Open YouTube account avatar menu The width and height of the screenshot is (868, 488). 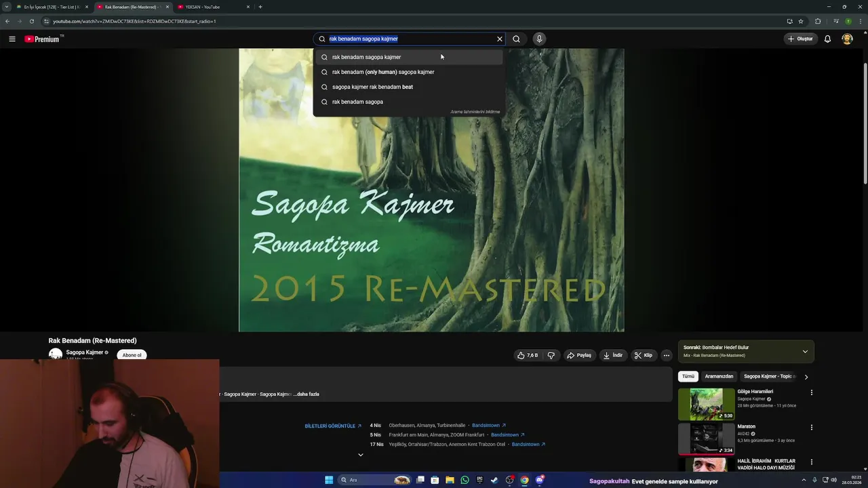click(x=847, y=39)
